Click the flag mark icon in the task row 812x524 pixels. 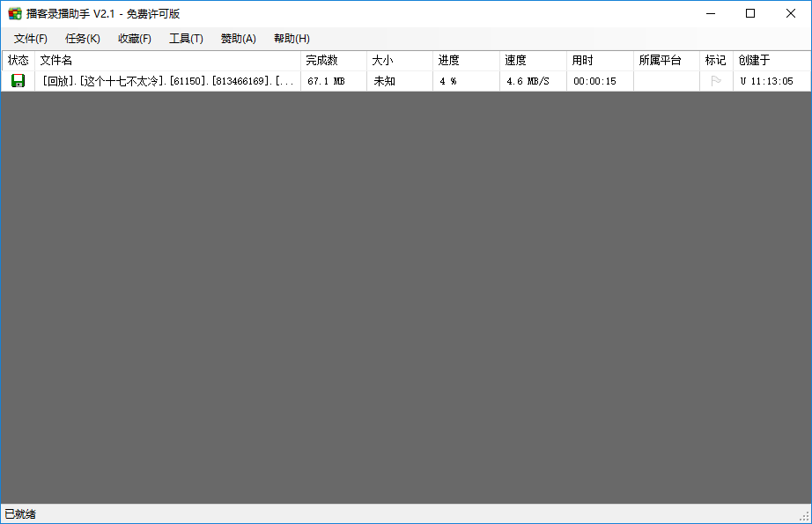click(716, 81)
